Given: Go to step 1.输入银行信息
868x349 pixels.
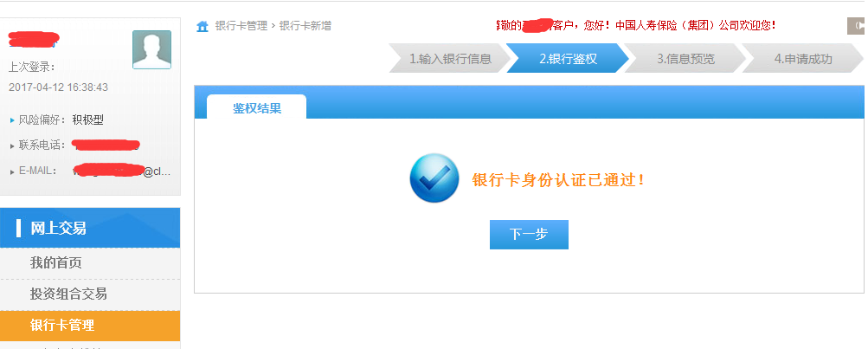Looking at the screenshot, I should pos(449,59).
